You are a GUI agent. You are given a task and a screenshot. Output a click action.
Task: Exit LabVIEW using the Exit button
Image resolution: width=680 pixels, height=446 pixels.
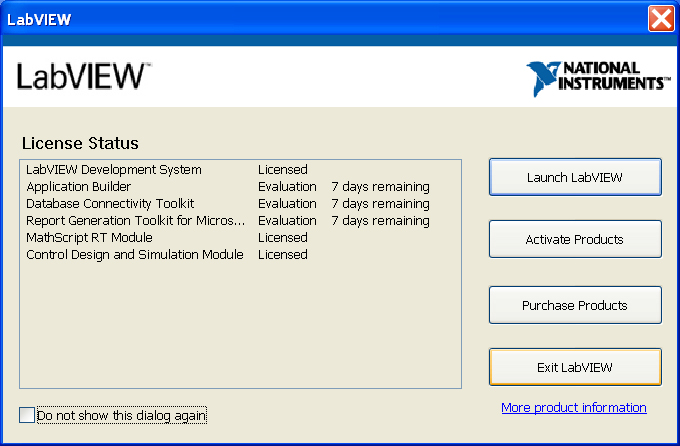point(575,367)
